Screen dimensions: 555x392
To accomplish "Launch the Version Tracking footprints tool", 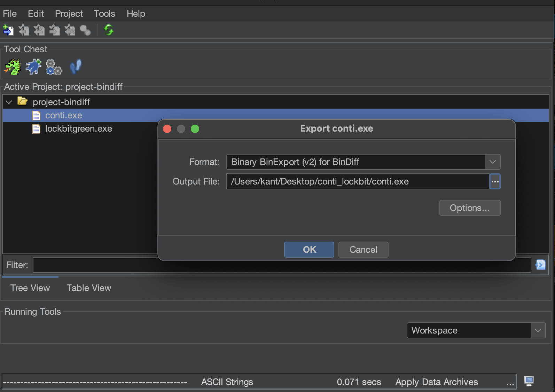I will [76, 67].
